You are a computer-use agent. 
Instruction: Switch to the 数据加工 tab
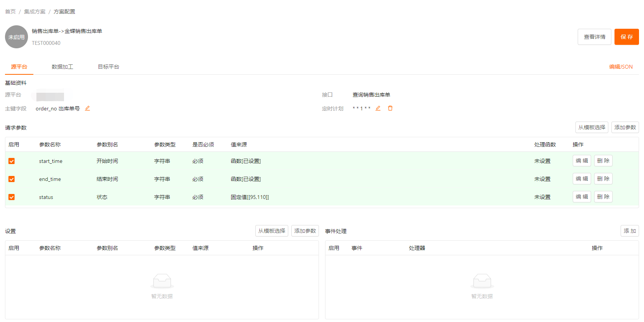pyautogui.click(x=62, y=67)
